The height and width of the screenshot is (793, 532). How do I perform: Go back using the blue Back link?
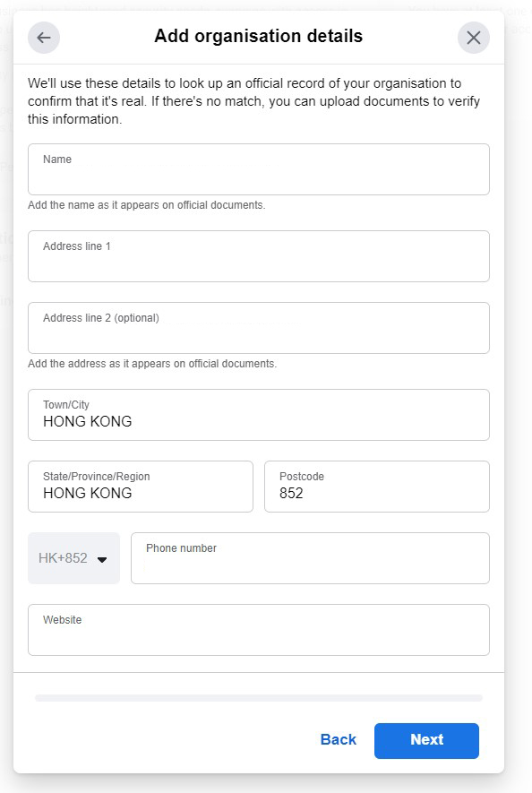coord(339,739)
